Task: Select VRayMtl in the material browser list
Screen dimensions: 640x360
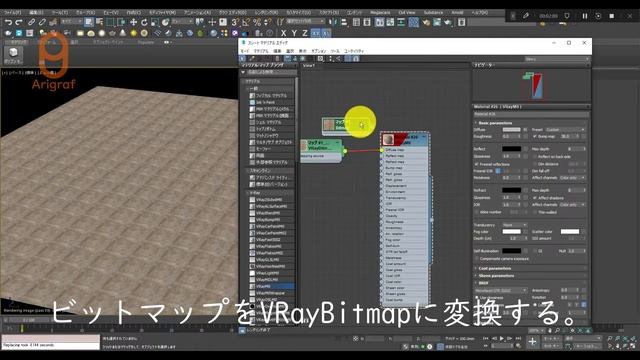Action: tap(271, 287)
